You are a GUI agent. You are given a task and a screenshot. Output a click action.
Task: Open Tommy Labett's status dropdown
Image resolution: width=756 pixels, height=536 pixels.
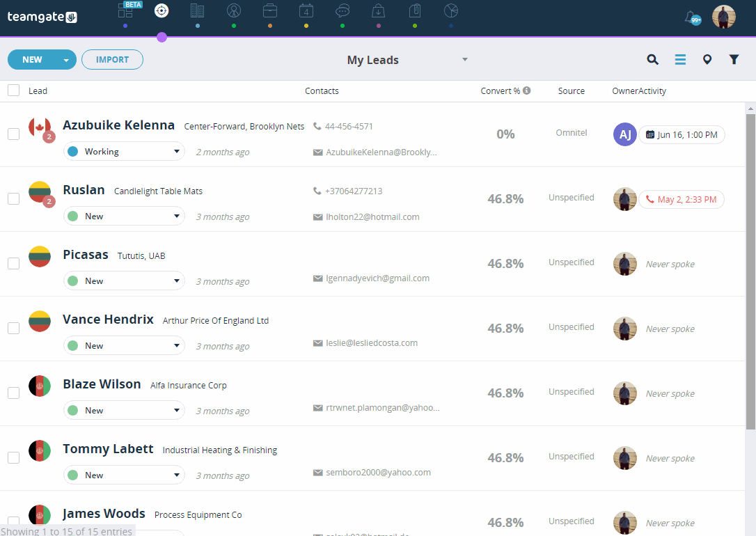pyautogui.click(x=124, y=475)
